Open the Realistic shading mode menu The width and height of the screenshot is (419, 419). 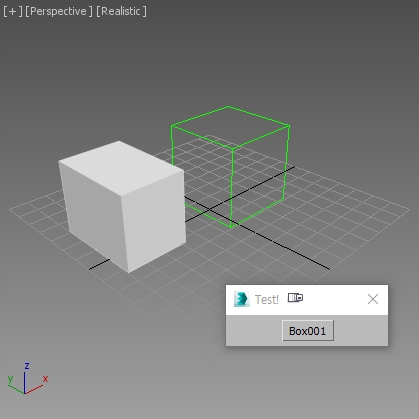tap(121, 11)
